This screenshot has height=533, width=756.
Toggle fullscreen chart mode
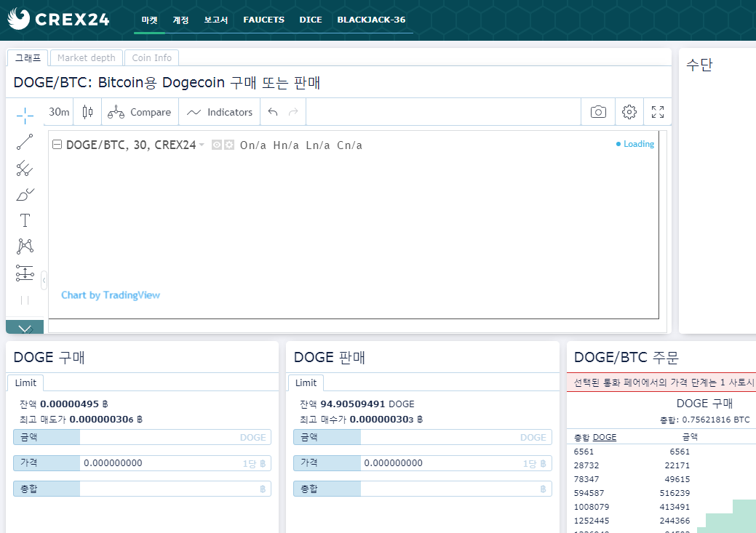click(x=658, y=112)
